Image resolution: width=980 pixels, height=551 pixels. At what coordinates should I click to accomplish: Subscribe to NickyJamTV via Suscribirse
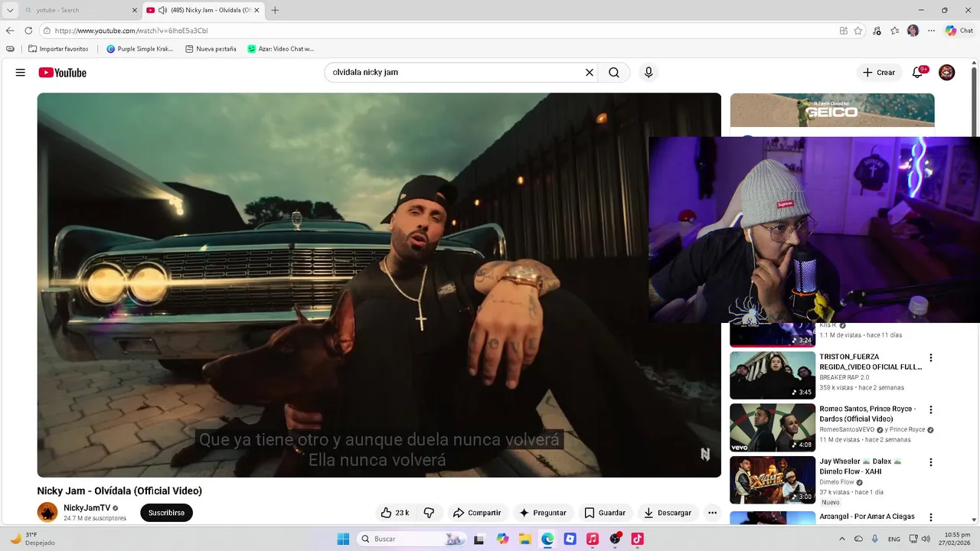point(166,513)
